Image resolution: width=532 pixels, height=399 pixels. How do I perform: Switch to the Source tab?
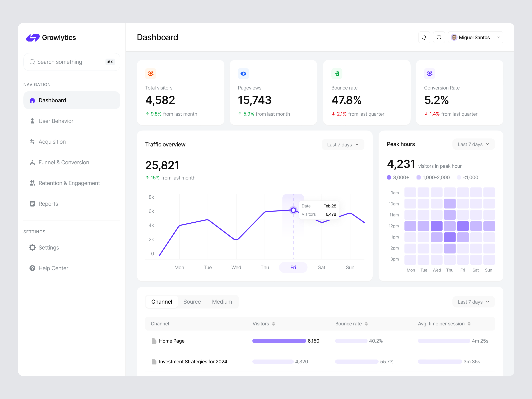pyautogui.click(x=192, y=302)
